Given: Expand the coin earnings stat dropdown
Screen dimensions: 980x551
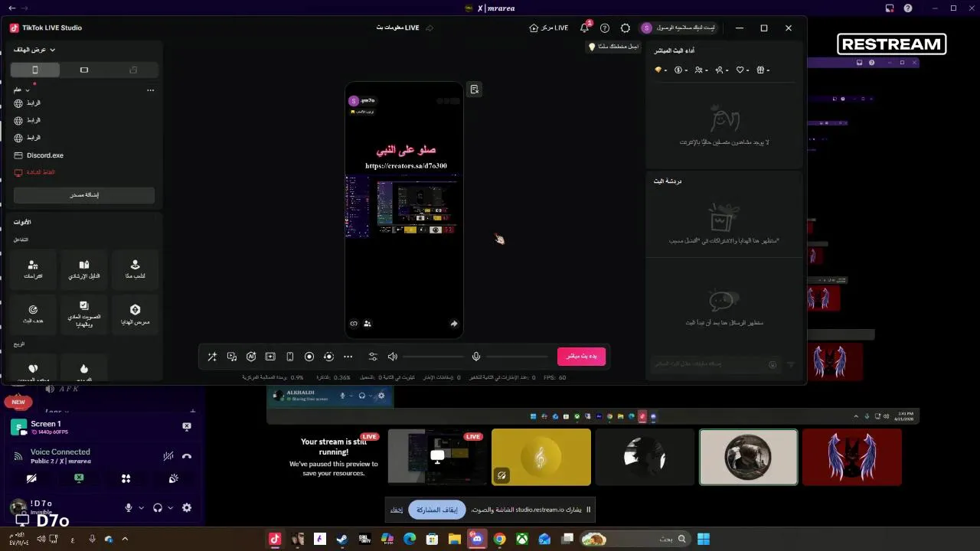Looking at the screenshot, I should pyautogui.click(x=681, y=70).
